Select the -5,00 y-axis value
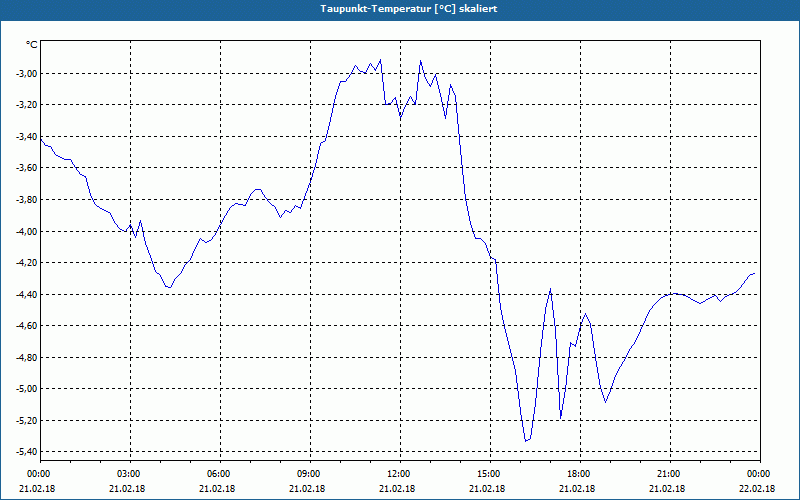This screenshot has width=800, height=500. coord(27,389)
